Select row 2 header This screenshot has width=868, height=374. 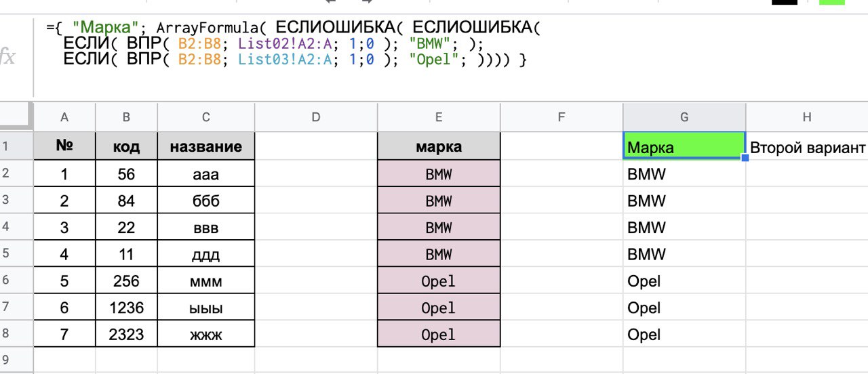coord(16,173)
